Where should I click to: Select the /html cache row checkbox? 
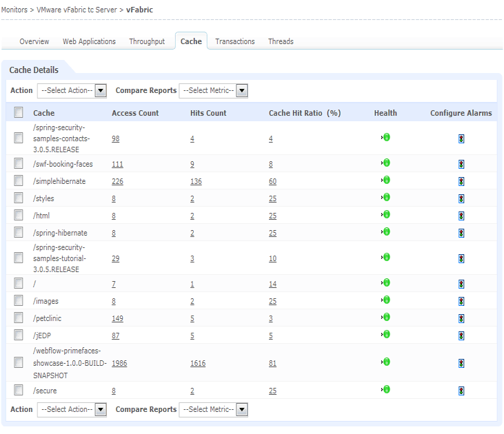click(x=19, y=216)
